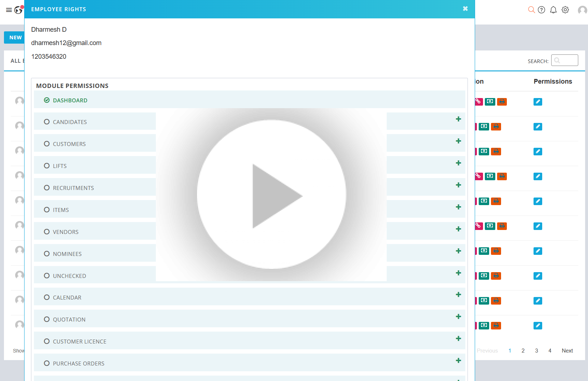Open the hamburger menu icon

coord(9,10)
